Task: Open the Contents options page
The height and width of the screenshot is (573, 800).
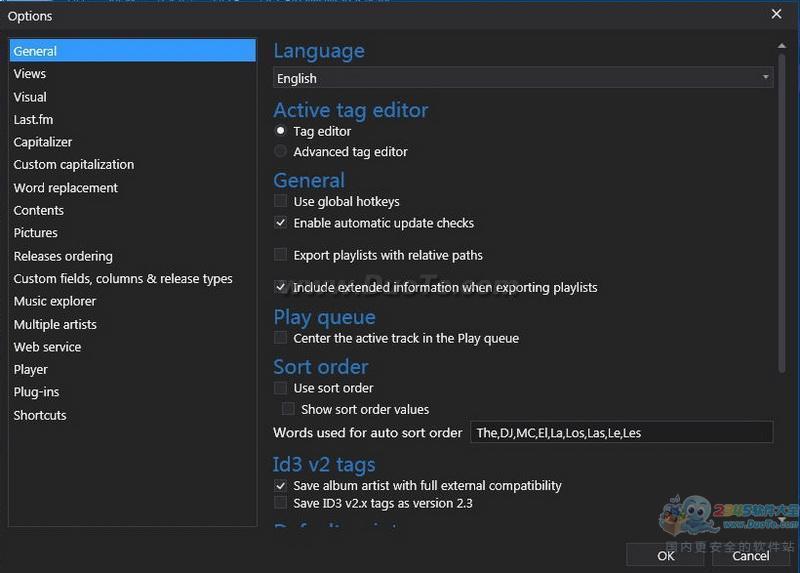Action: (133, 210)
